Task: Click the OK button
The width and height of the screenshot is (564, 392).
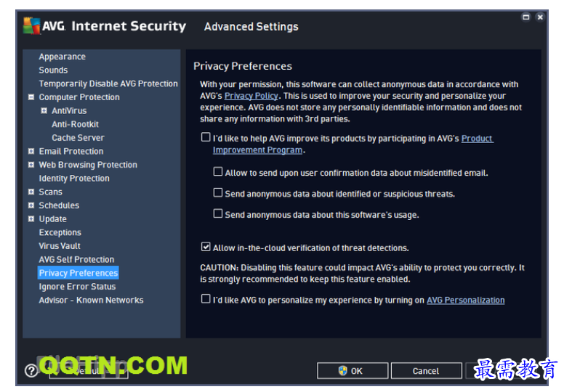Action: pyautogui.click(x=352, y=370)
